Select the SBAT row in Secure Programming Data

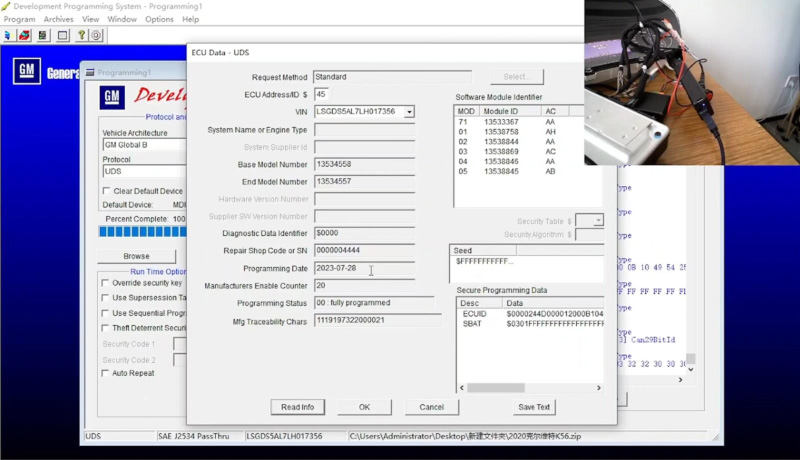click(531, 324)
